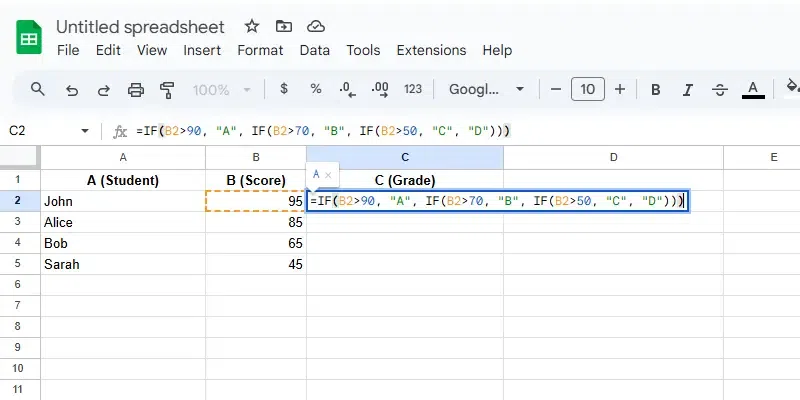Move spreadsheet to a folder icon

pos(284,27)
